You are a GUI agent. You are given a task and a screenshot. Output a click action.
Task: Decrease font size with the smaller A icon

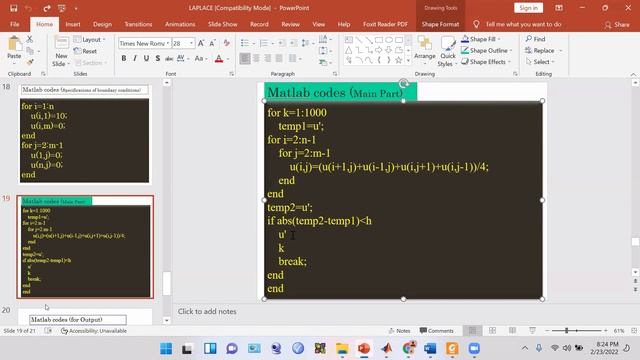pos(212,43)
